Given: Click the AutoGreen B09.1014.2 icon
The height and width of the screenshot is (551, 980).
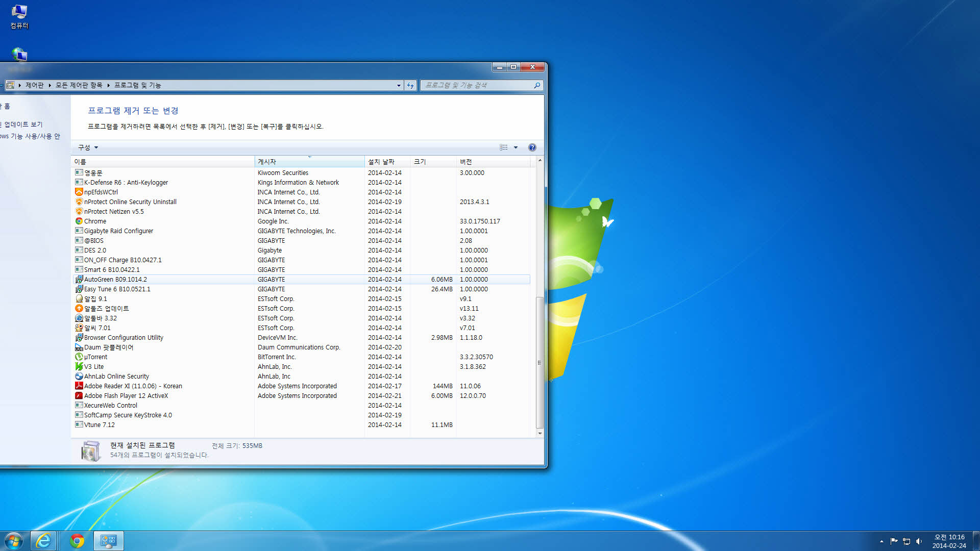Looking at the screenshot, I should (79, 279).
